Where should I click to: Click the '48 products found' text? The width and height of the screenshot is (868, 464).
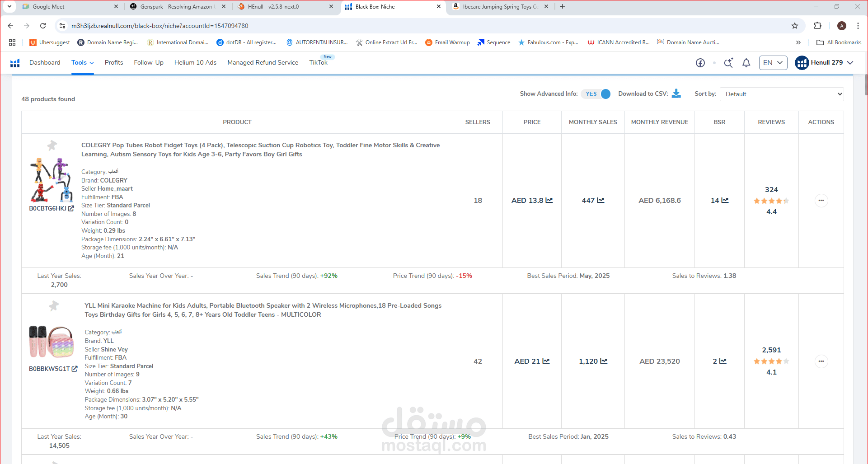click(48, 99)
